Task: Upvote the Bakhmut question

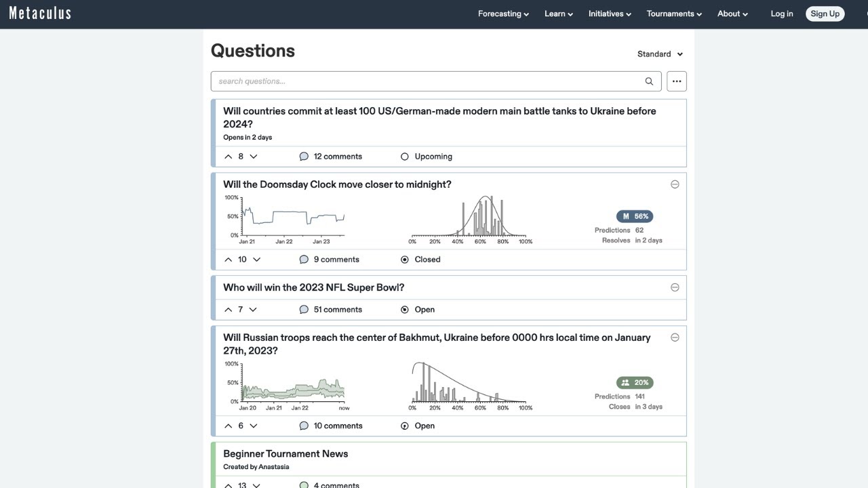Action: pyautogui.click(x=229, y=426)
